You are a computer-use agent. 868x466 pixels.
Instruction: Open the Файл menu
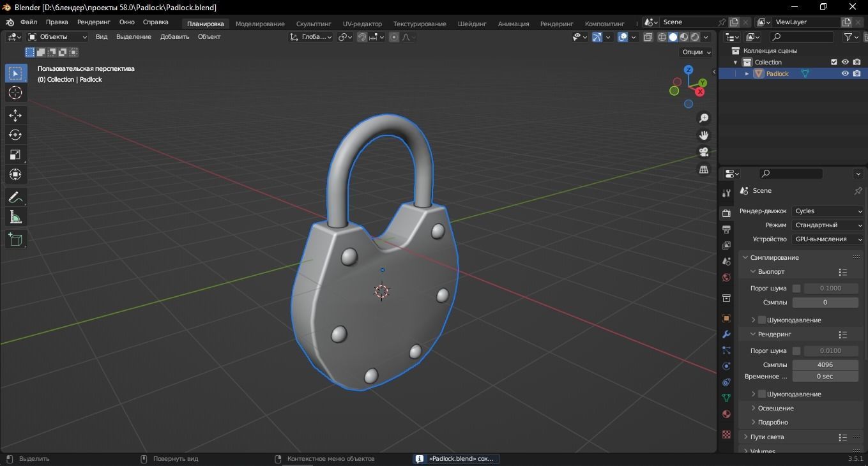[29, 22]
